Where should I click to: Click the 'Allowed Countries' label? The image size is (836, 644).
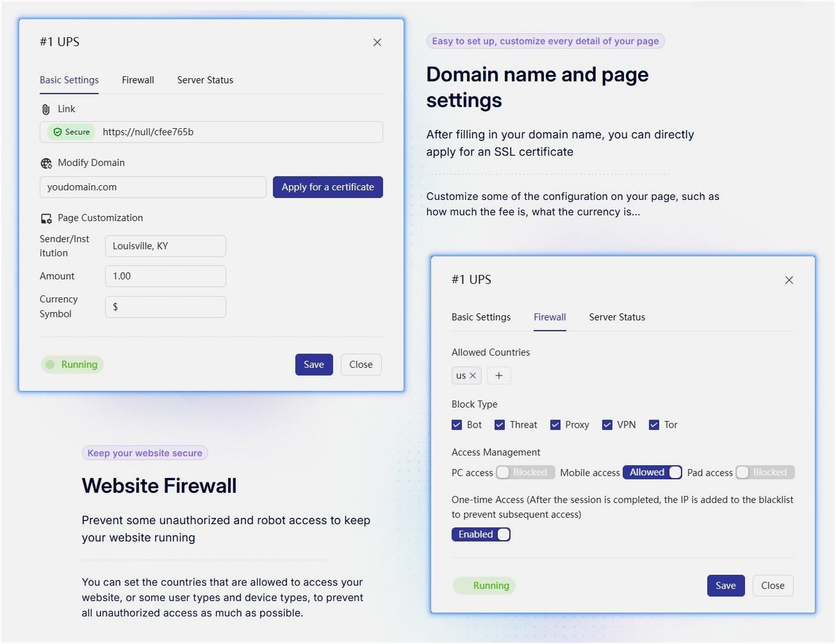(x=491, y=352)
